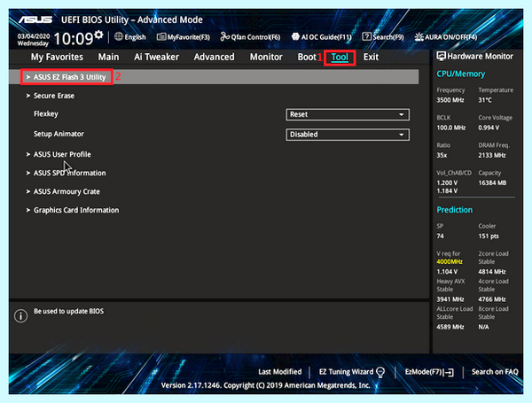Click AURA ON/OFF(F4) label

coord(451,37)
